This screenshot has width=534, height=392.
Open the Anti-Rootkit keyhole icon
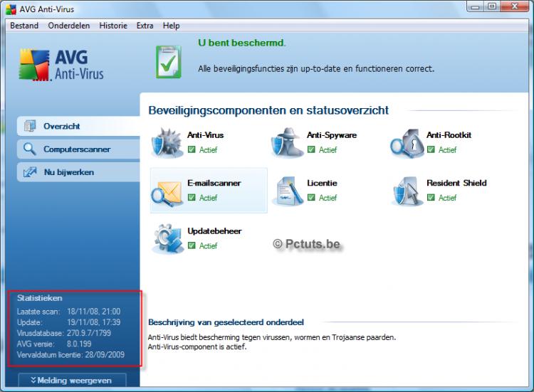pos(407,143)
